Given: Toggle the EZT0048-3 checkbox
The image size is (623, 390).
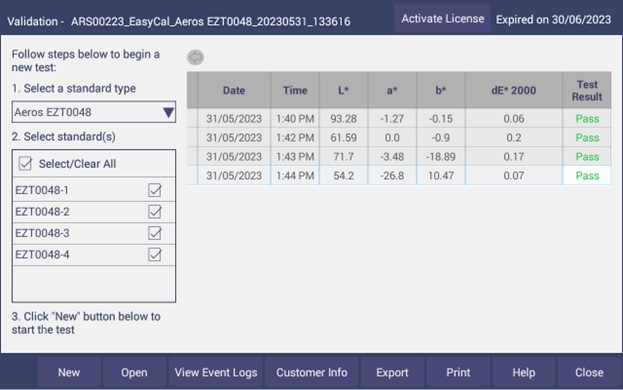Looking at the screenshot, I should point(155,233).
